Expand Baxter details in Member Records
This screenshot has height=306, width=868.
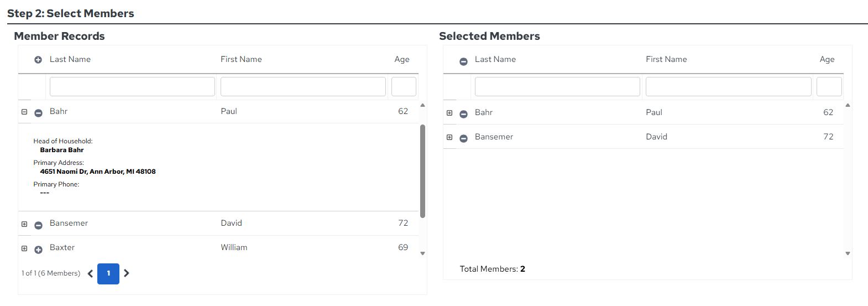24,248
